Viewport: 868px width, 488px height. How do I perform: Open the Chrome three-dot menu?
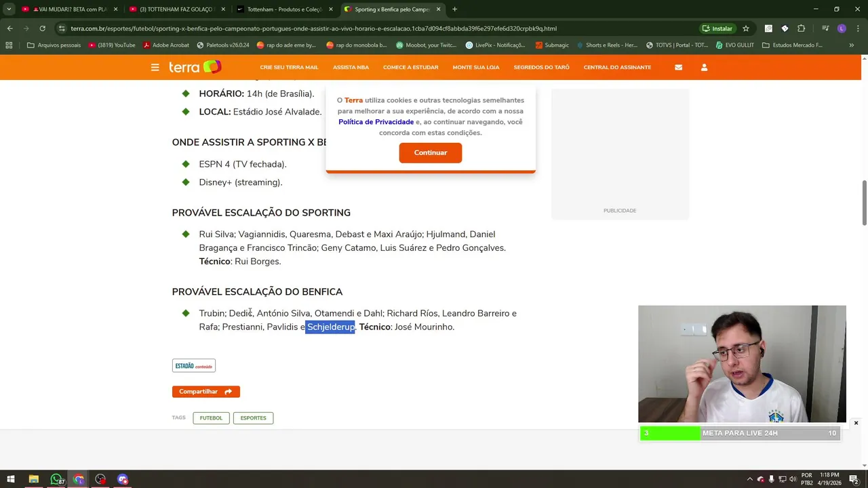point(857,28)
